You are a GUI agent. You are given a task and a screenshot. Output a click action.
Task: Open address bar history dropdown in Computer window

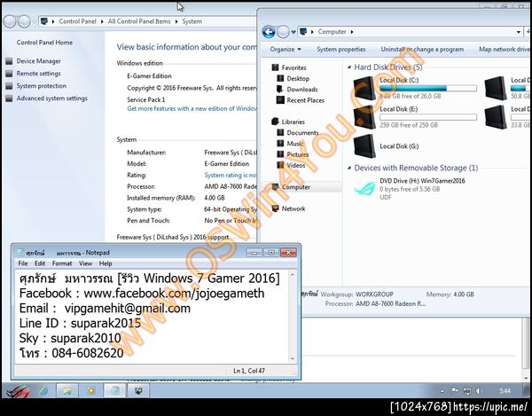[519, 32]
